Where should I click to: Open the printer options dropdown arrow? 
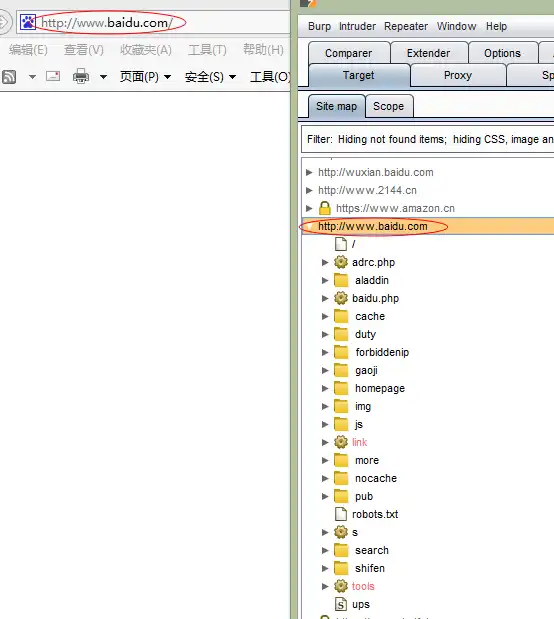coord(103,77)
